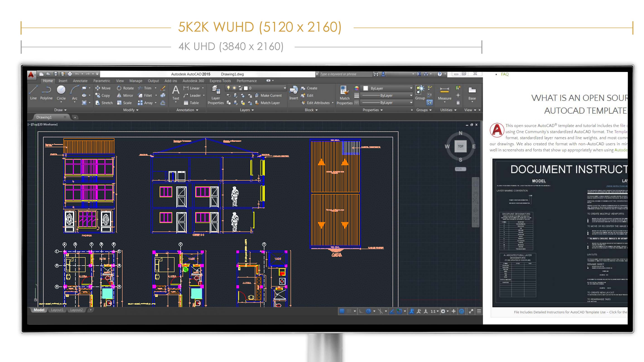
Task: Open the Parametric ribbon tab
Action: (x=101, y=81)
